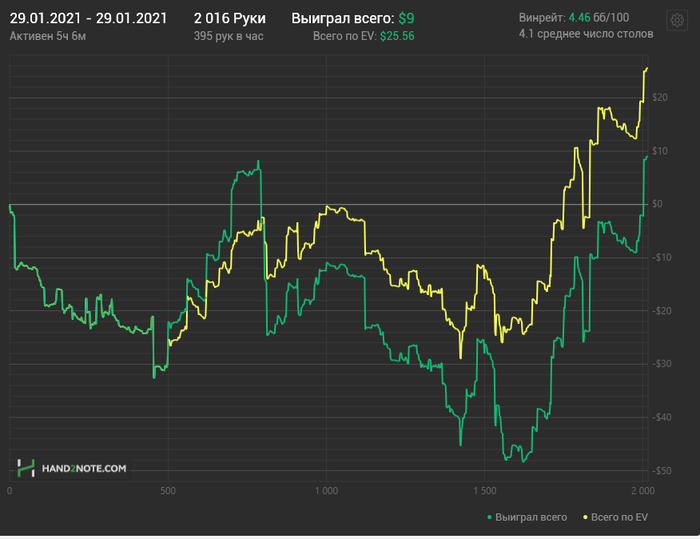
Task: Open the graph settings gear icon
Action: click(677, 20)
